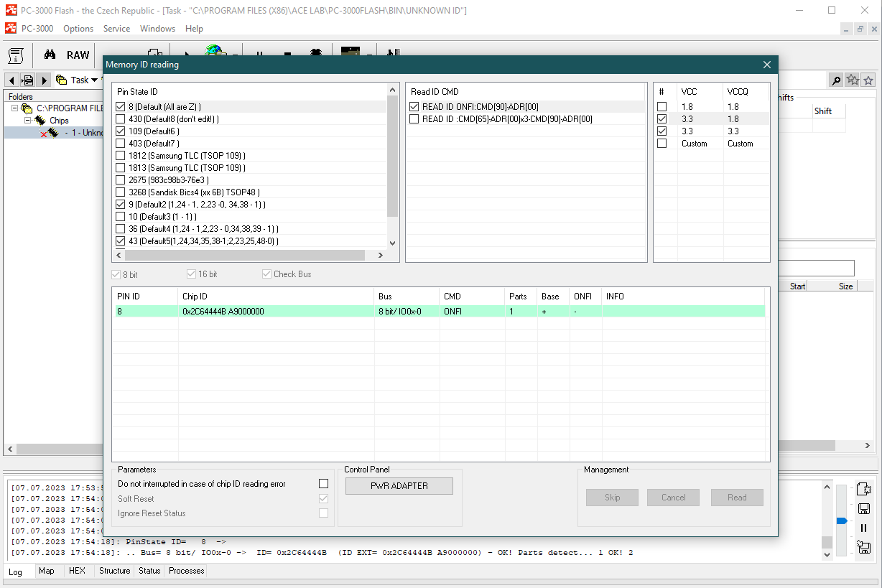882x588 pixels.
Task: Pause log output with pause icon
Action: pos(864,528)
